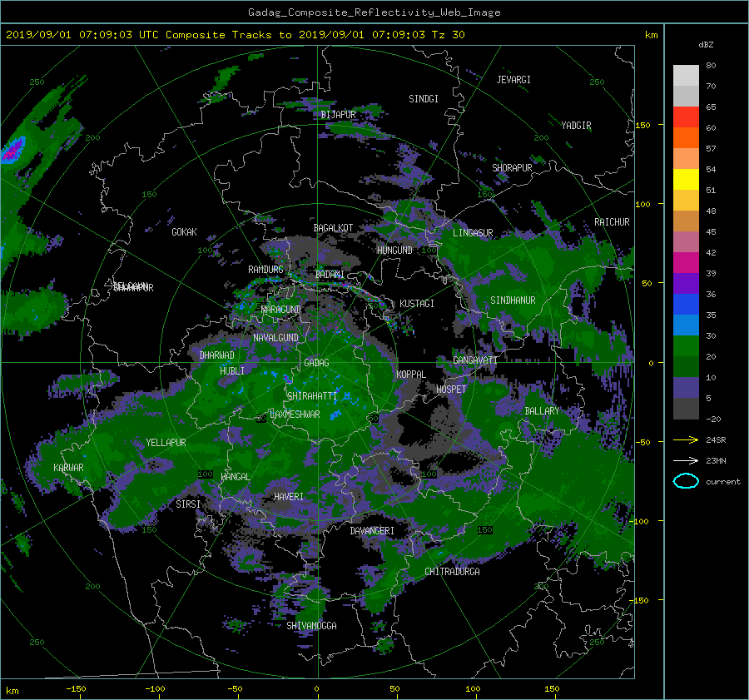The image size is (749, 700).
Task: Click the white 23MN arrow legend icon
Action: 686,460
